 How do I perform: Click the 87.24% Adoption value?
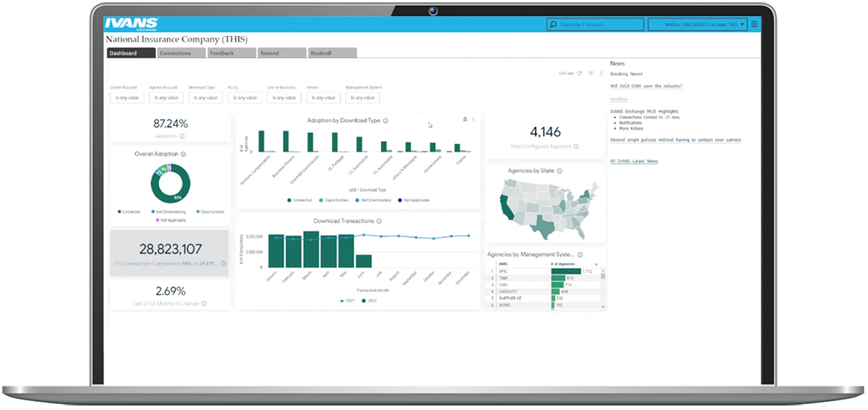coord(171,123)
